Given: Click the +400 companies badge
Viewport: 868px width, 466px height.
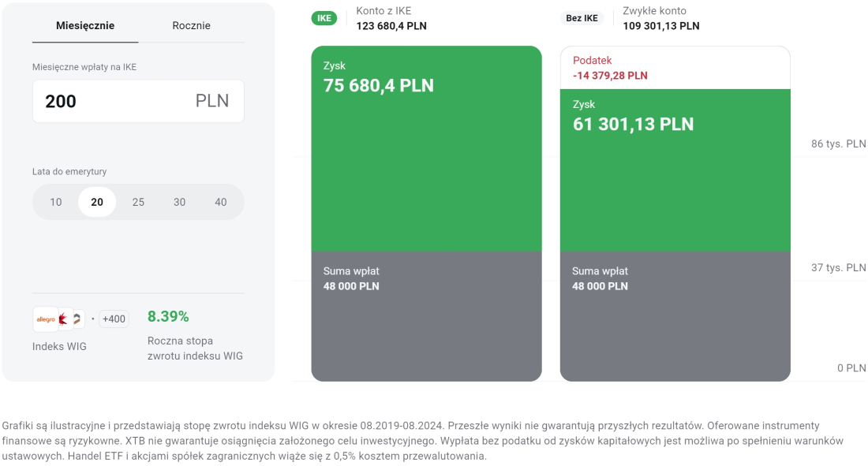Looking at the screenshot, I should pos(114,319).
